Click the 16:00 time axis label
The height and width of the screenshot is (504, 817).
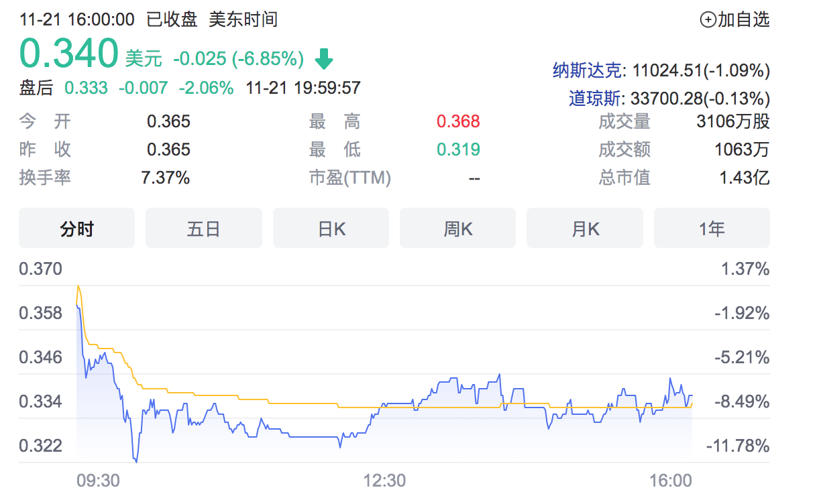point(671,481)
